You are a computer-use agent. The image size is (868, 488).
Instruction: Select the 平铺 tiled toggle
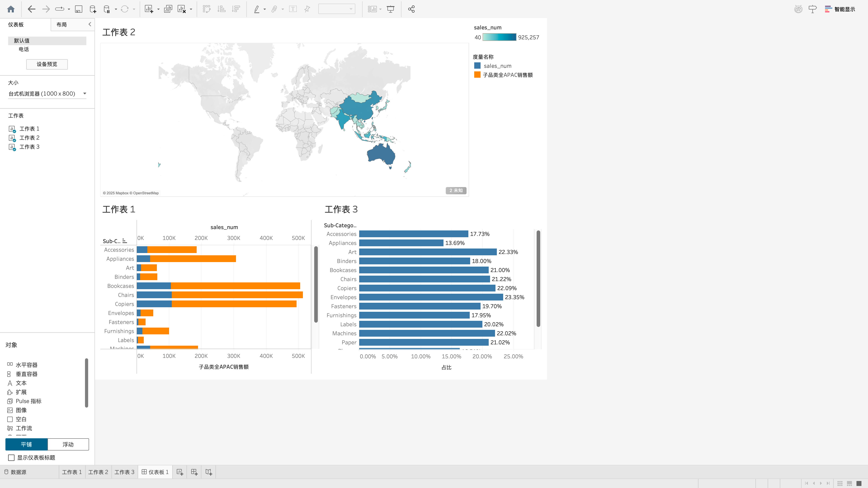point(26,445)
